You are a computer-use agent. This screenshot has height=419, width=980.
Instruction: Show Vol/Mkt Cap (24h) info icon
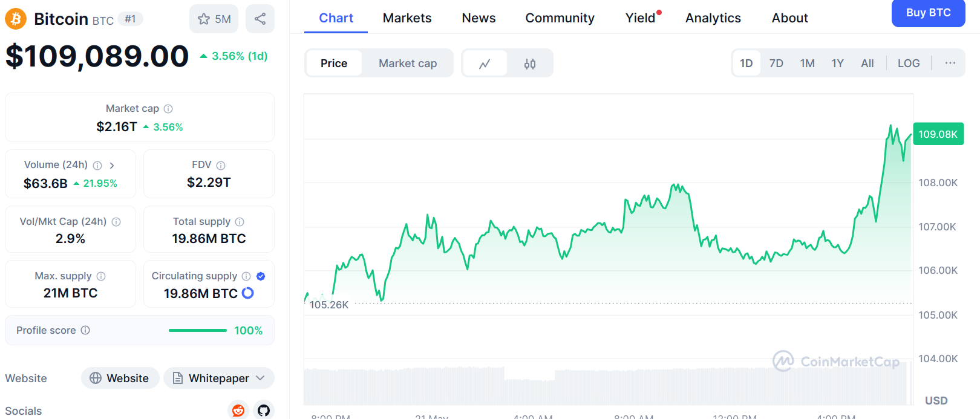[116, 222]
